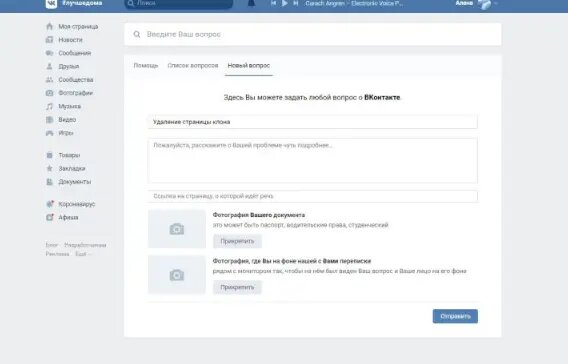Image resolution: width=568 pixels, height=364 pixels.
Task: Click the problem description text area
Action: (313, 160)
